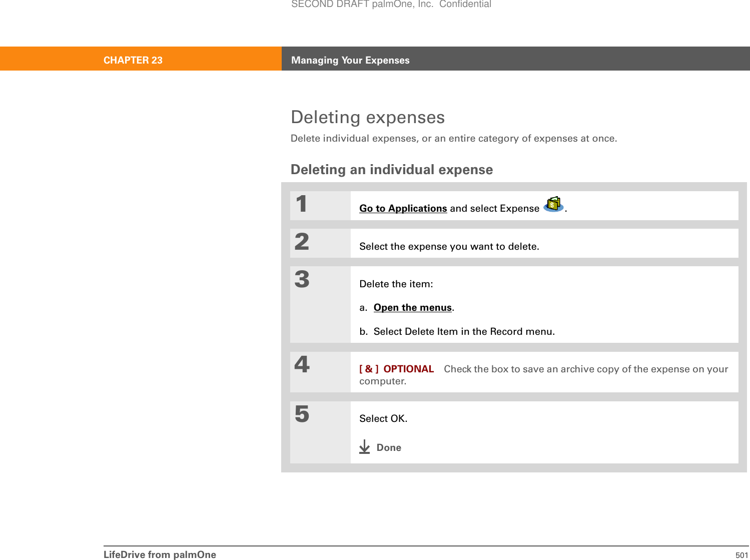
Task: Select text 'Select the expense you want to delete.'
Action: (x=449, y=246)
